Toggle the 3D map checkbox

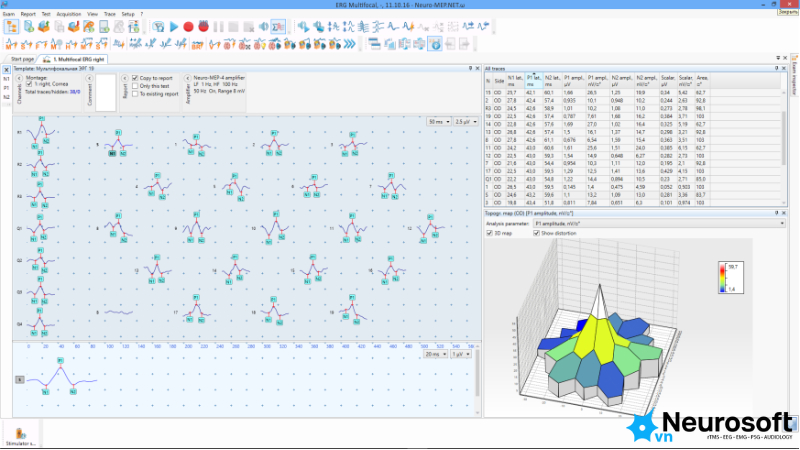click(x=489, y=233)
